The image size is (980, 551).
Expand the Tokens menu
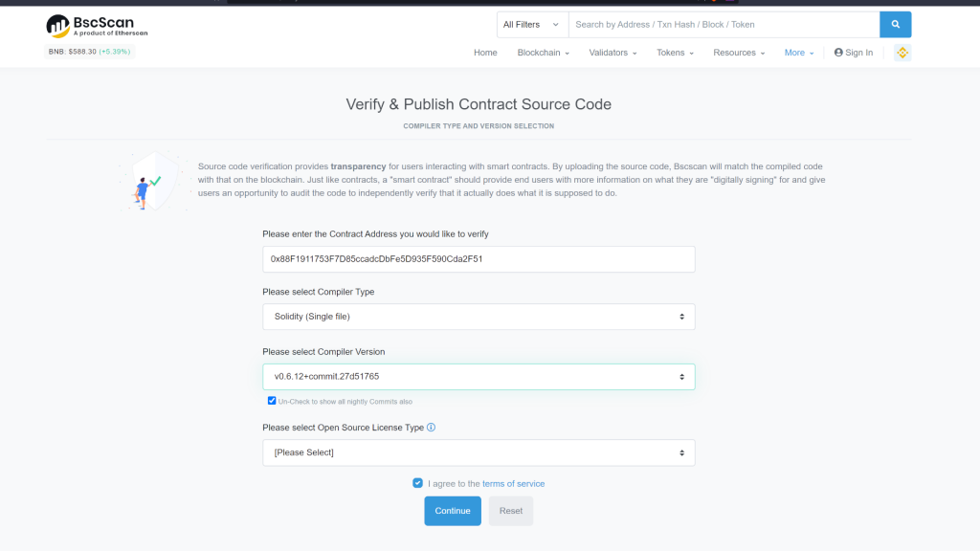click(675, 53)
